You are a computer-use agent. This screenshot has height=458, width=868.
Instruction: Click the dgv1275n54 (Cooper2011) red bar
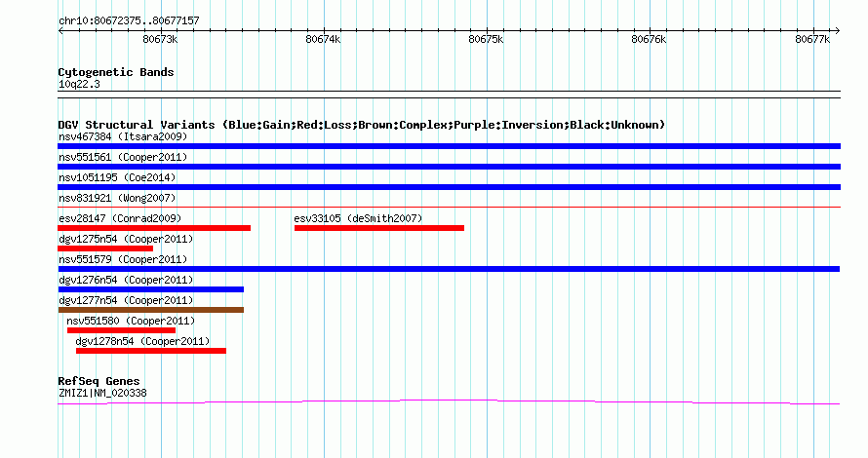point(105,248)
